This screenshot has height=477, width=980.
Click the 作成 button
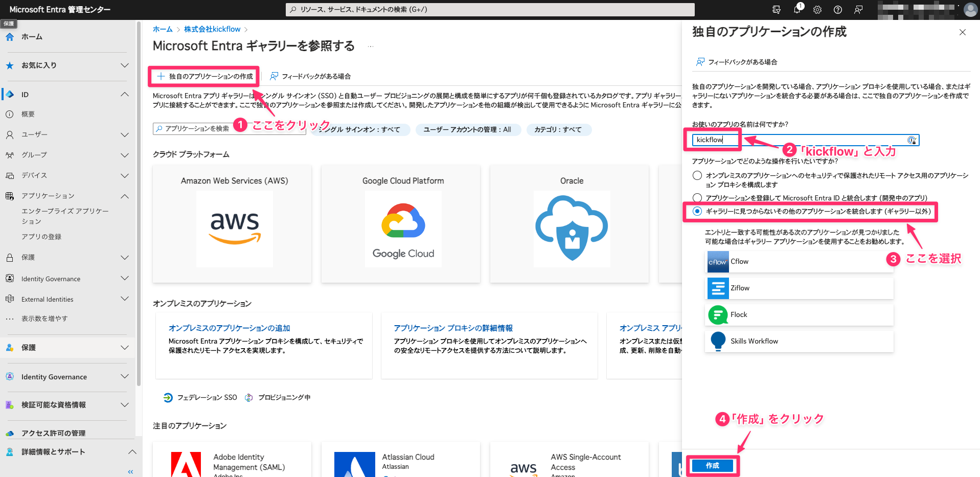tap(713, 465)
